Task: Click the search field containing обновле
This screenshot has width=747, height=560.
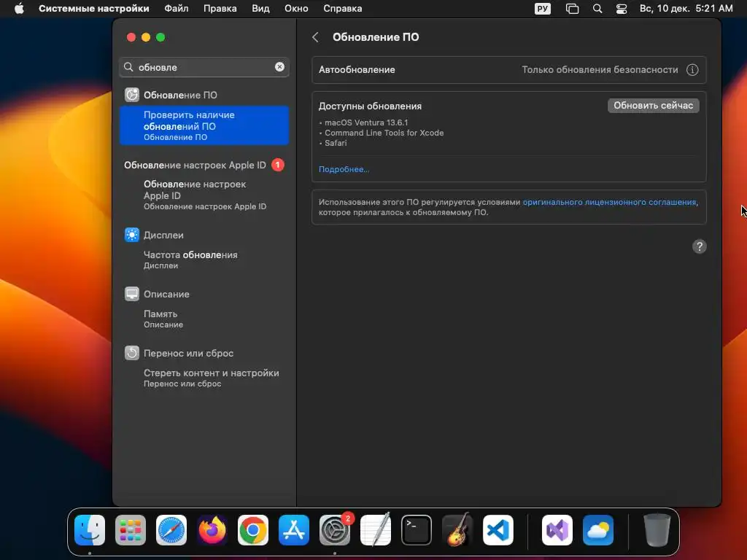Action: [x=204, y=67]
